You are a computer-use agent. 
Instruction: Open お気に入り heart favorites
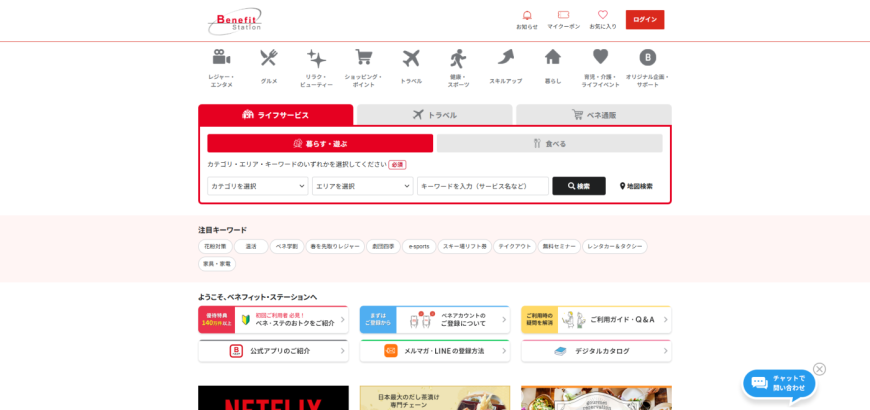coord(603,20)
